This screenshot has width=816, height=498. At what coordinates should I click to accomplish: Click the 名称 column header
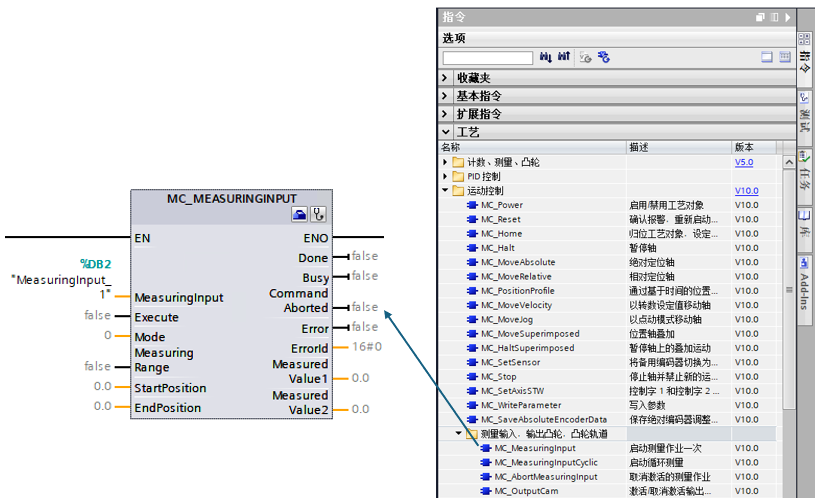(x=532, y=147)
